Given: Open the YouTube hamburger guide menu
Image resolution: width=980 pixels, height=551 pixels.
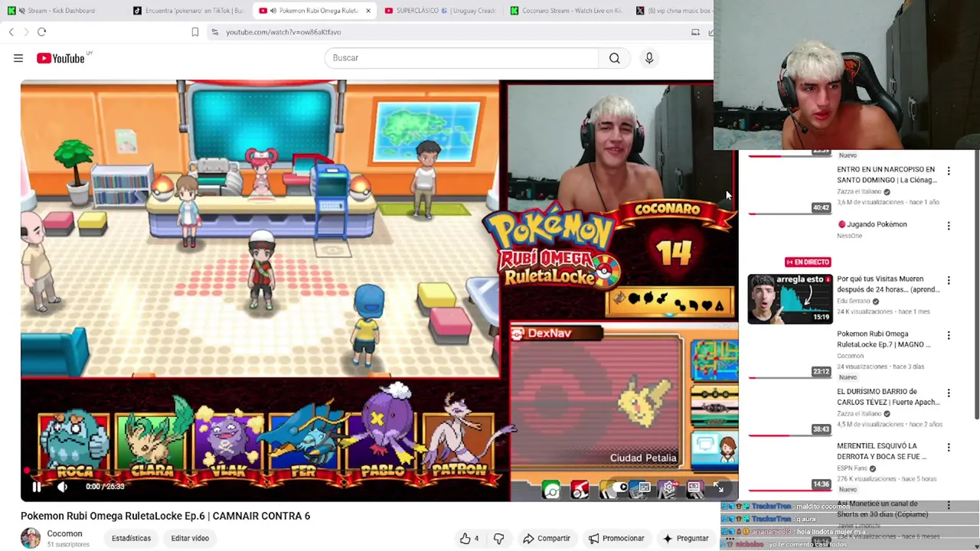Looking at the screenshot, I should tap(18, 58).
